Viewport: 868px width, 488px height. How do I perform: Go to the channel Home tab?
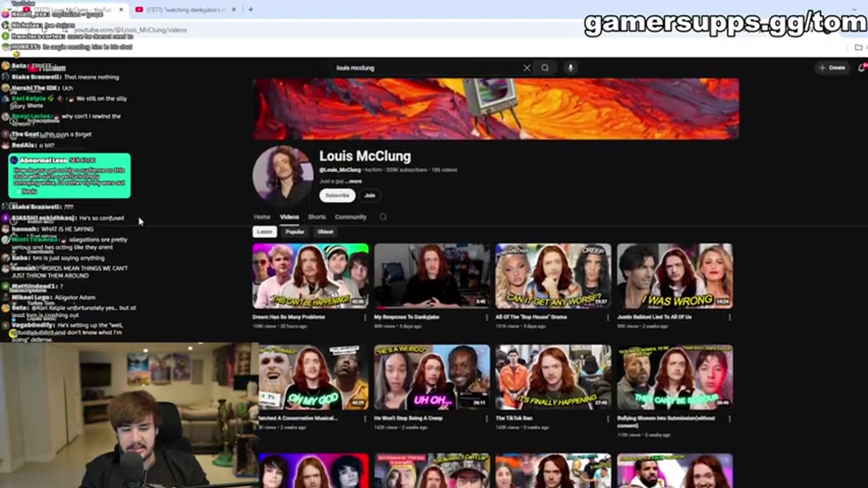262,217
